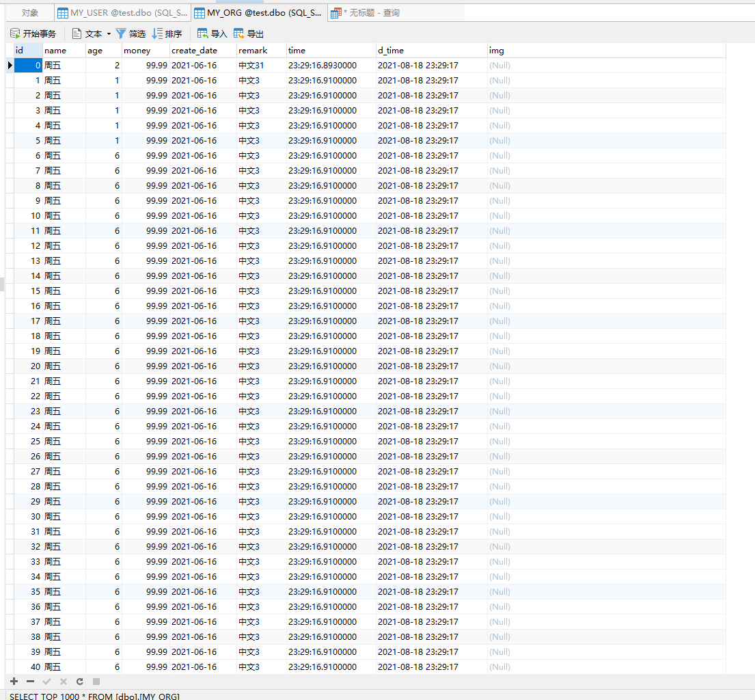This screenshot has width=755, height=700.
Task: Select id cell 38
Action: pos(28,637)
